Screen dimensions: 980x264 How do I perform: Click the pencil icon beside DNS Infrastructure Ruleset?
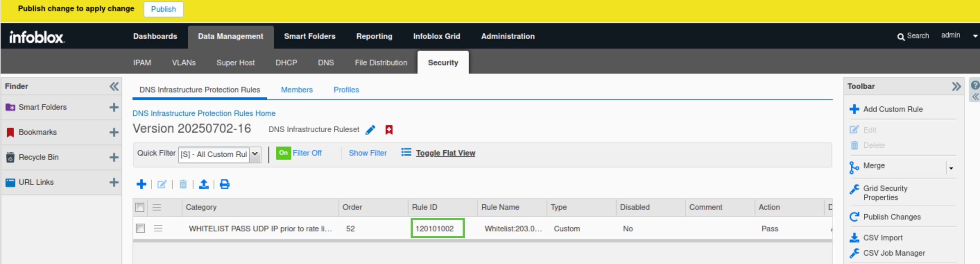pyautogui.click(x=370, y=130)
